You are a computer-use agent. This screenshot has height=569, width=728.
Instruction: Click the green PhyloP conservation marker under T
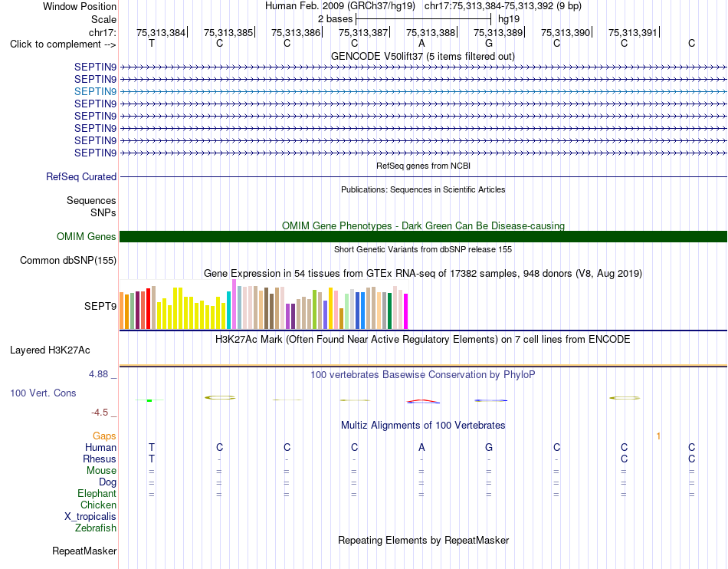[x=149, y=400]
